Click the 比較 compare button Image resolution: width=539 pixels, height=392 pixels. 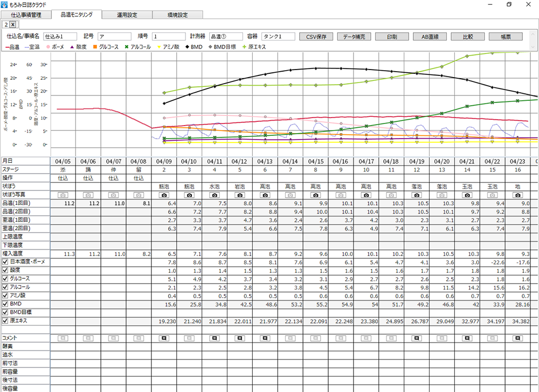(468, 37)
